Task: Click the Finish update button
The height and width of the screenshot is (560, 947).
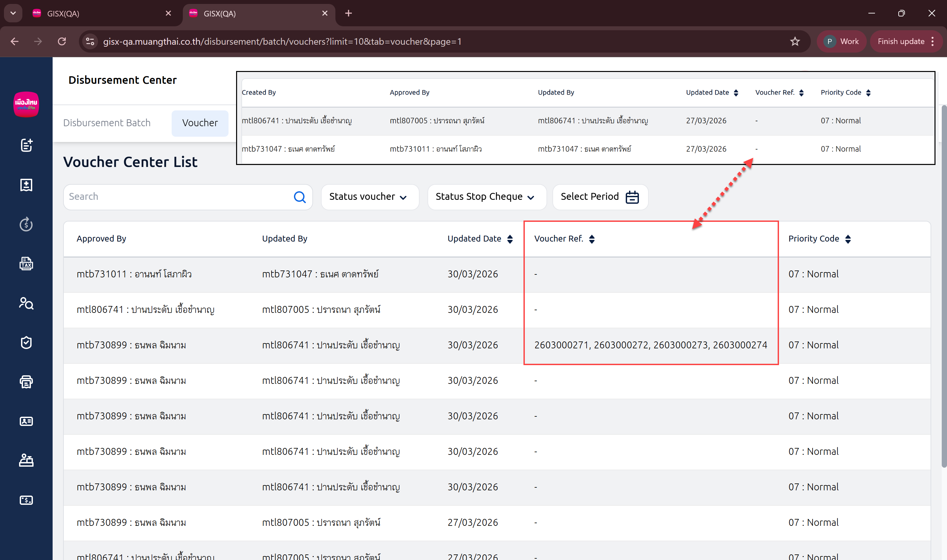Action: tap(901, 41)
